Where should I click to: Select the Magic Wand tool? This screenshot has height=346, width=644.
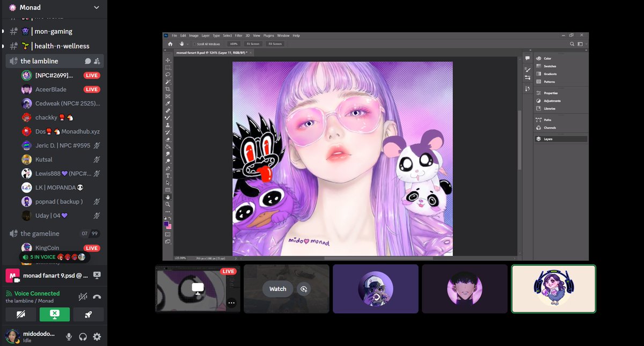(x=168, y=82)
